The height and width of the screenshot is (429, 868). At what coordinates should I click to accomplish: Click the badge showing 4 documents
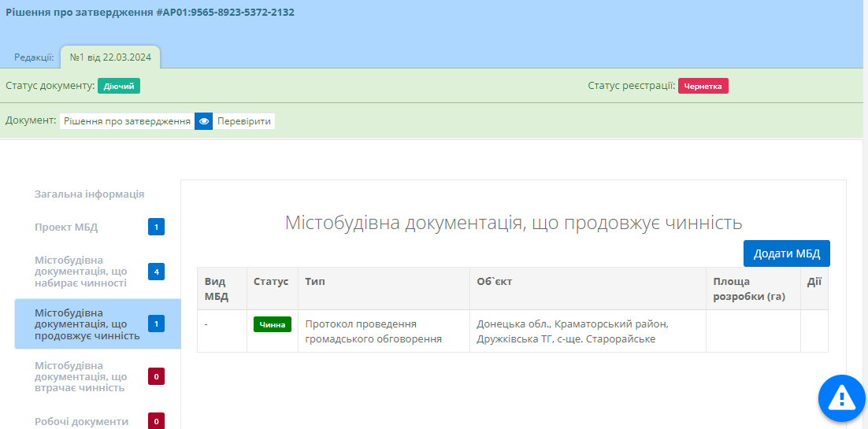tap(156, 272)
